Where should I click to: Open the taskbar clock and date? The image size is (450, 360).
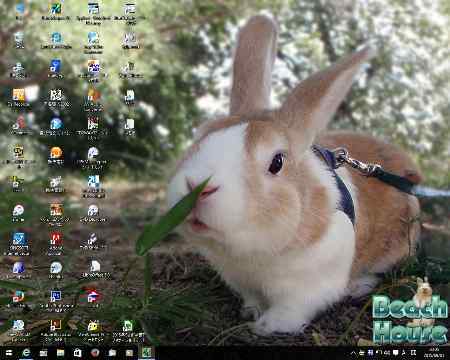[x=434, y=353]
